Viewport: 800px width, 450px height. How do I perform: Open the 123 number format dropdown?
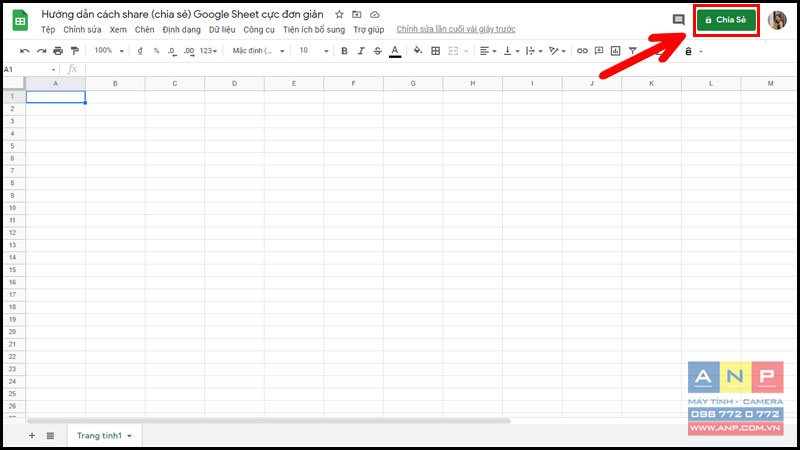(208, 51)
